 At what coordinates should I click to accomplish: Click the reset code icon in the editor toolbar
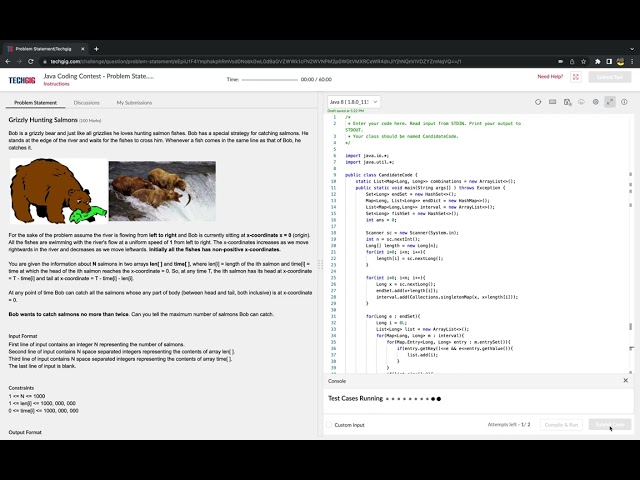pyautogui.click(x=538, y=102)
